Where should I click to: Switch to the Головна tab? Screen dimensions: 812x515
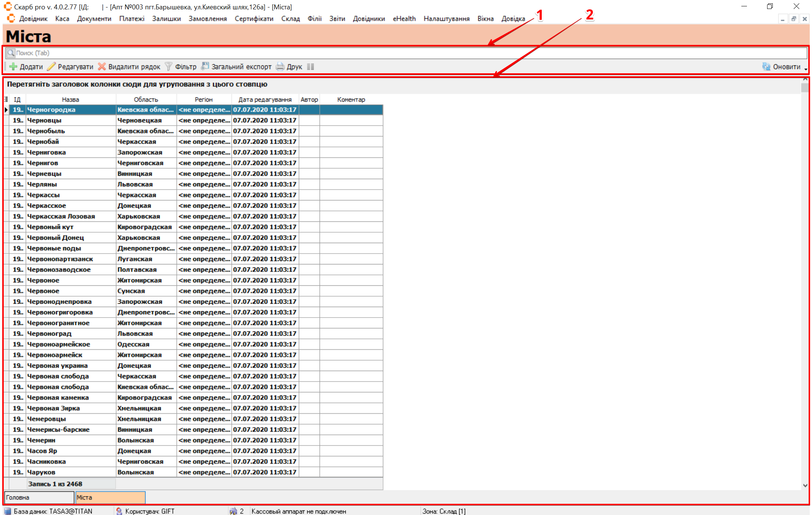coord(39,497)
